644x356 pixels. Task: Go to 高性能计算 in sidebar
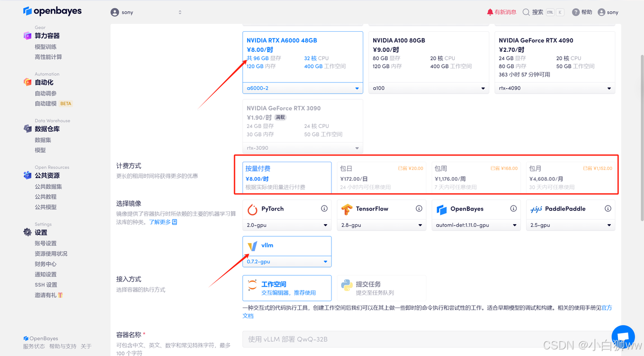(x=48, y=57)
